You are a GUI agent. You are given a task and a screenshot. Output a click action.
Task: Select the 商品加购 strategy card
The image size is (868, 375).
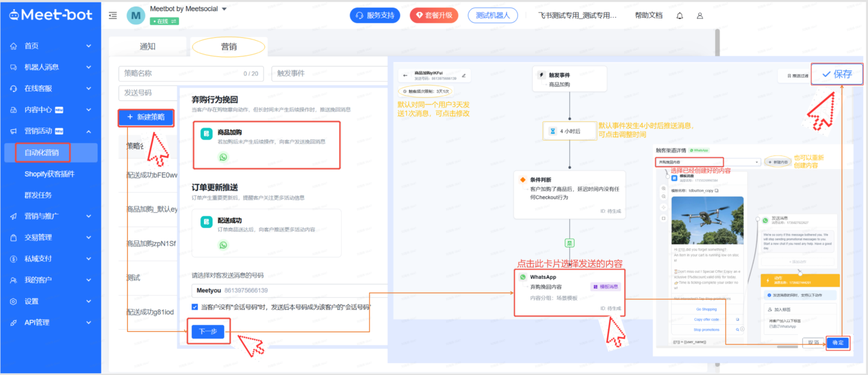coord(267,145)
